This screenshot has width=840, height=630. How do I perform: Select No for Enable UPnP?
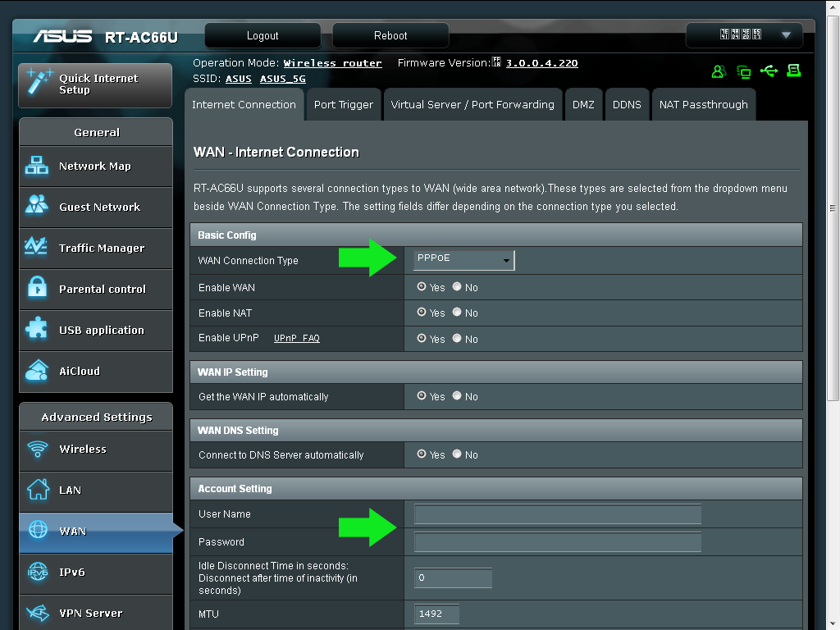(x=457, y=338)
